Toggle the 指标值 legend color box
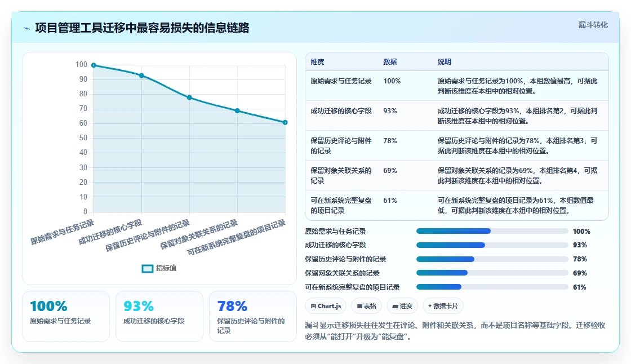 click(147, 269)
